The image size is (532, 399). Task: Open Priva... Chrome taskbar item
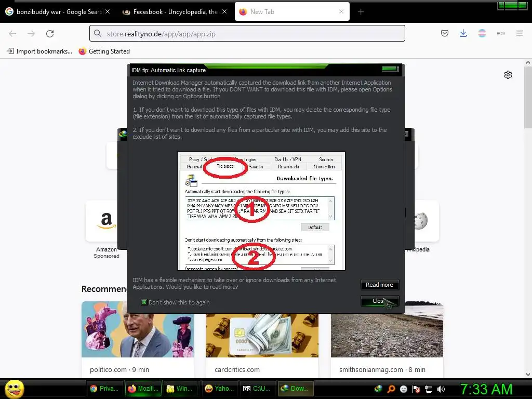click(104, 389)
